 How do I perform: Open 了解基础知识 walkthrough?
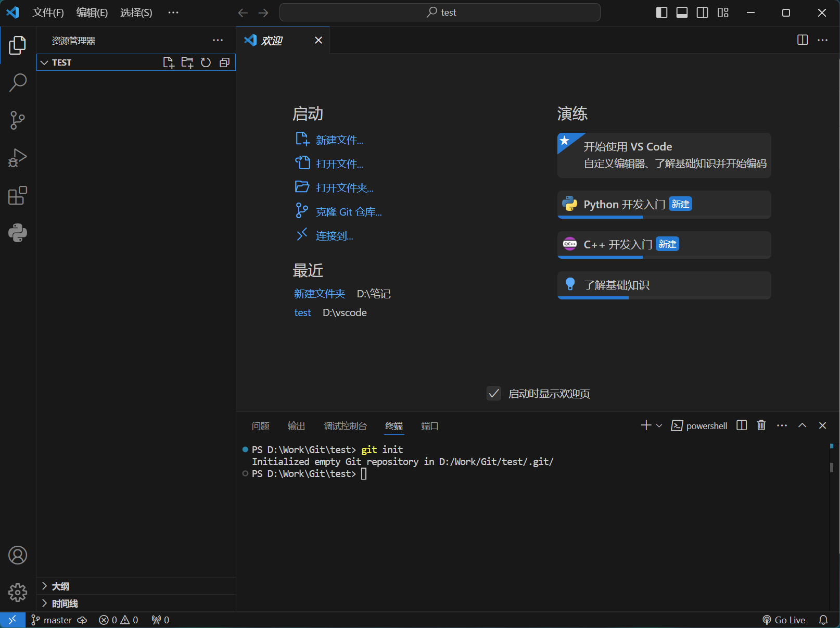click(664, 285)
